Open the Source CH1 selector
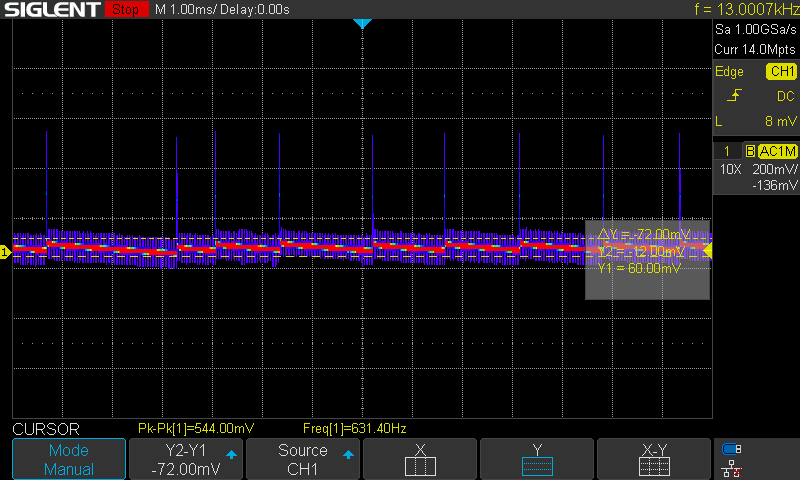 [303, 460]
